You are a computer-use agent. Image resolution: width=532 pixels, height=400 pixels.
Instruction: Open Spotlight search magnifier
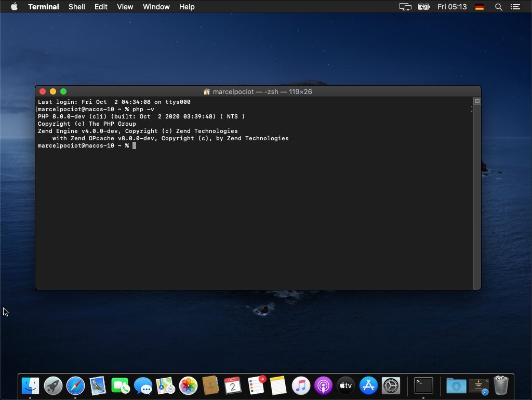point(498,7)
